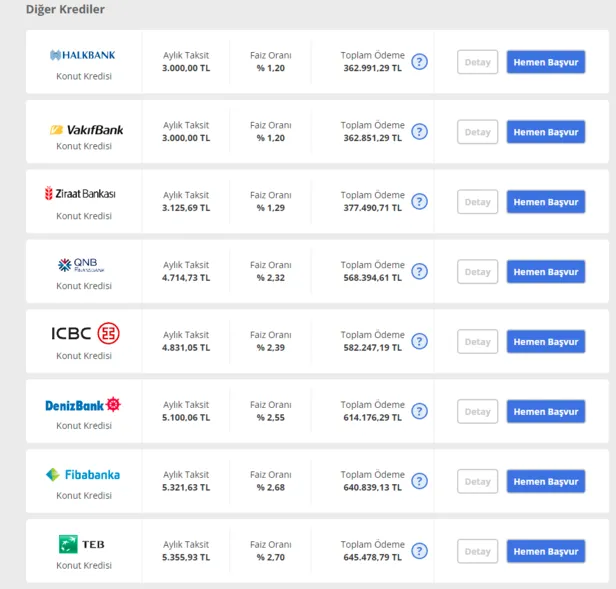The height and width of the screenshot is (589, 616).
Task: Select monthly installment 3.125,69 TL
Action: click(x=186, y=208)
